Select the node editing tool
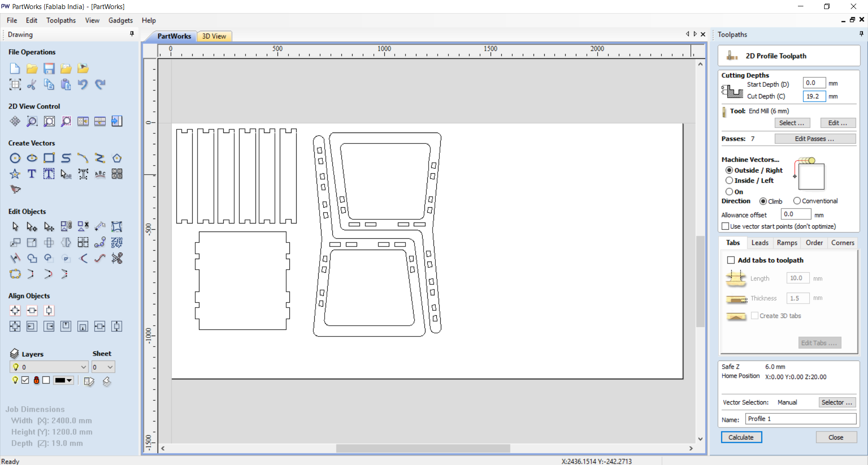The image size is (868, 465). coord(32,226)
